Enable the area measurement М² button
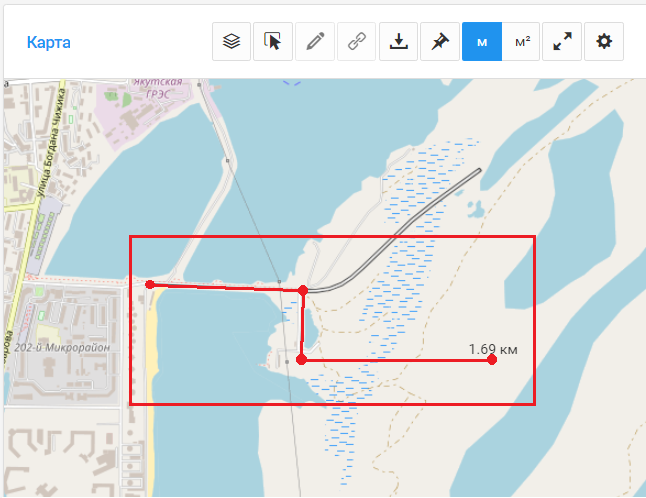This screenshot has width=646, height=498. 521,42
